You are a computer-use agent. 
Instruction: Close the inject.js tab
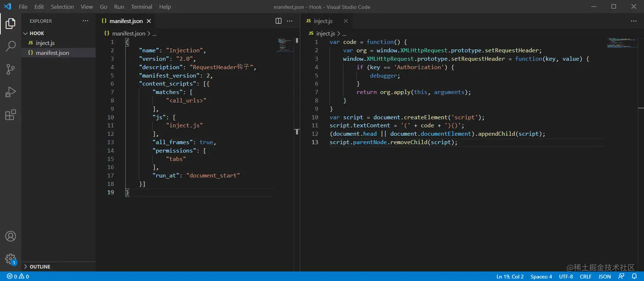click(x=345, y=21)
